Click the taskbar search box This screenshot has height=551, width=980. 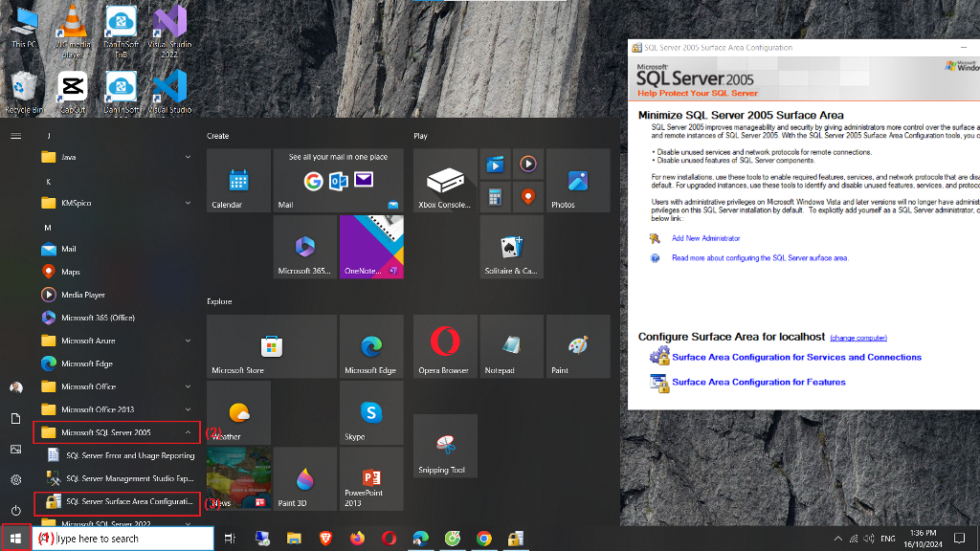pyautogui.click(x=123, y=539)
